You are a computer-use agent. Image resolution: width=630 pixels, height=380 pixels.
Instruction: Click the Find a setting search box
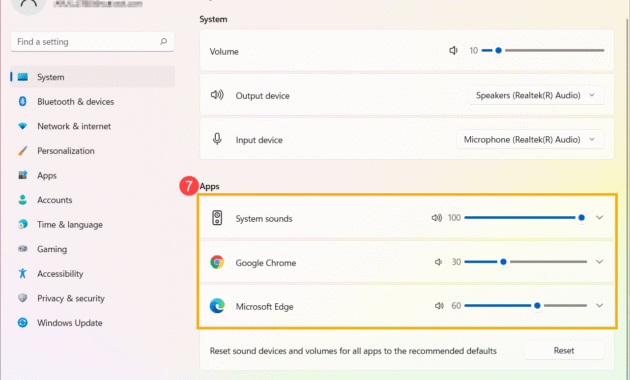coord(92,42)
